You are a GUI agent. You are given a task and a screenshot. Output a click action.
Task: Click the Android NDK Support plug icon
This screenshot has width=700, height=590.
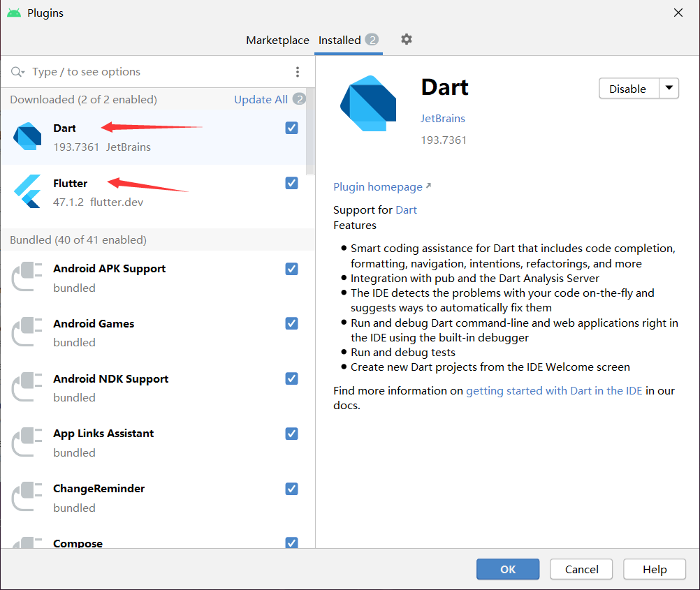coord(27,387)
